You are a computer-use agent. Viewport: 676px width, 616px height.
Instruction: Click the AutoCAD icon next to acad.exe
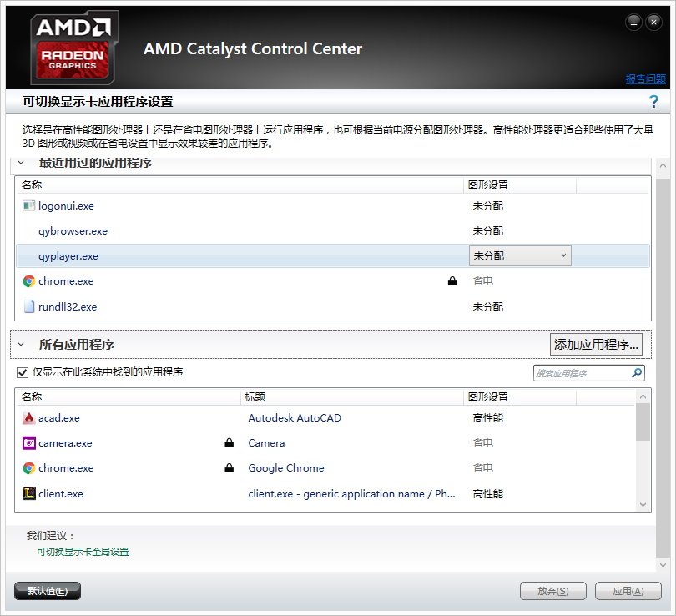coord(28,417)
